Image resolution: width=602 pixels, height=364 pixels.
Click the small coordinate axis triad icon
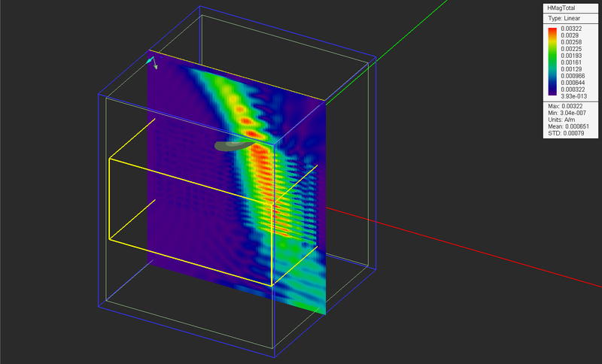click(x=152, y=62)
